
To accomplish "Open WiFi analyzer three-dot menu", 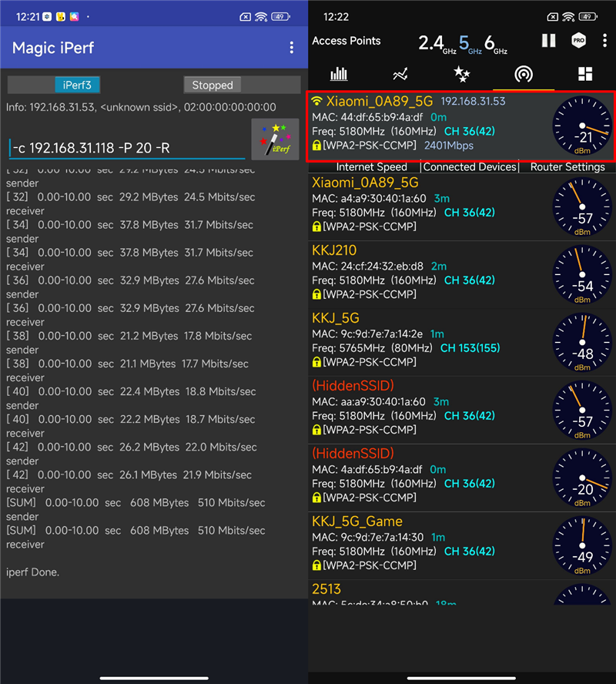I will point(604,41).
